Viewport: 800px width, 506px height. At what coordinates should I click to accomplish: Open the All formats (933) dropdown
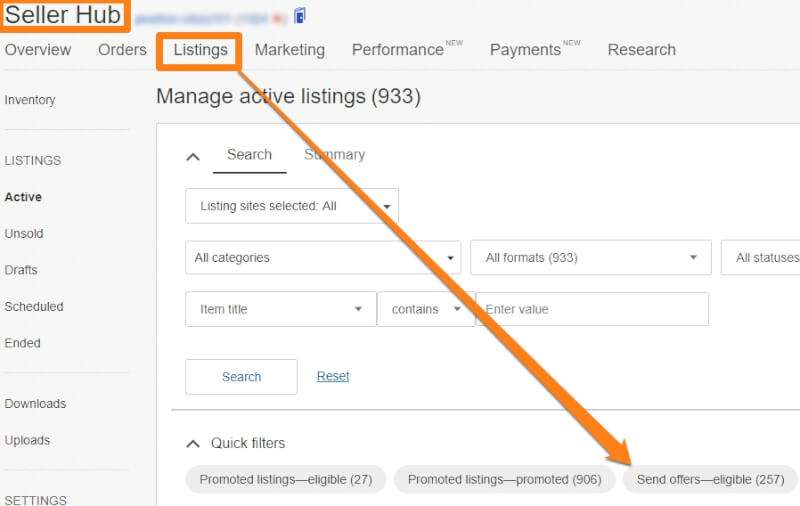tap(591, 258)
